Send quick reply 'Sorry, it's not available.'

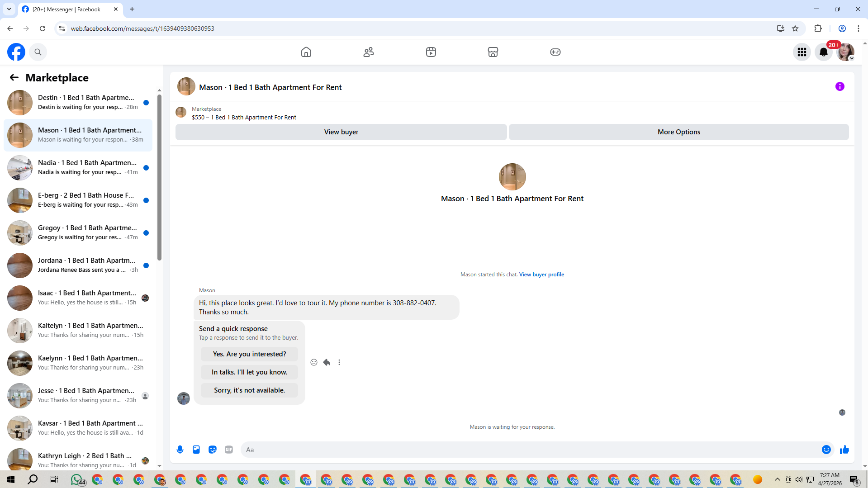[x=250, y=390]
